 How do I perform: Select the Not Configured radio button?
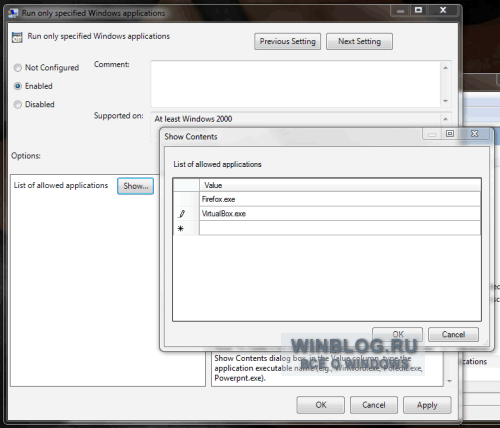point(18,68)
